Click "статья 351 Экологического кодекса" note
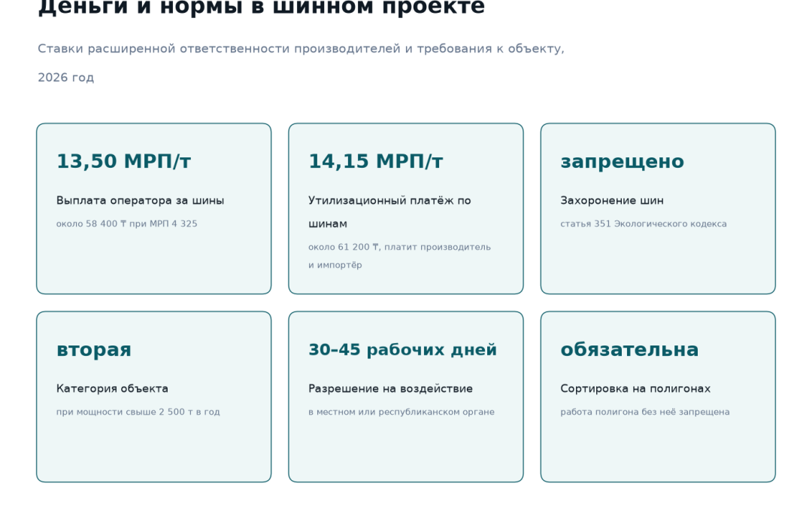The width and height of the screenshot is (812, 508). (644, 224)
